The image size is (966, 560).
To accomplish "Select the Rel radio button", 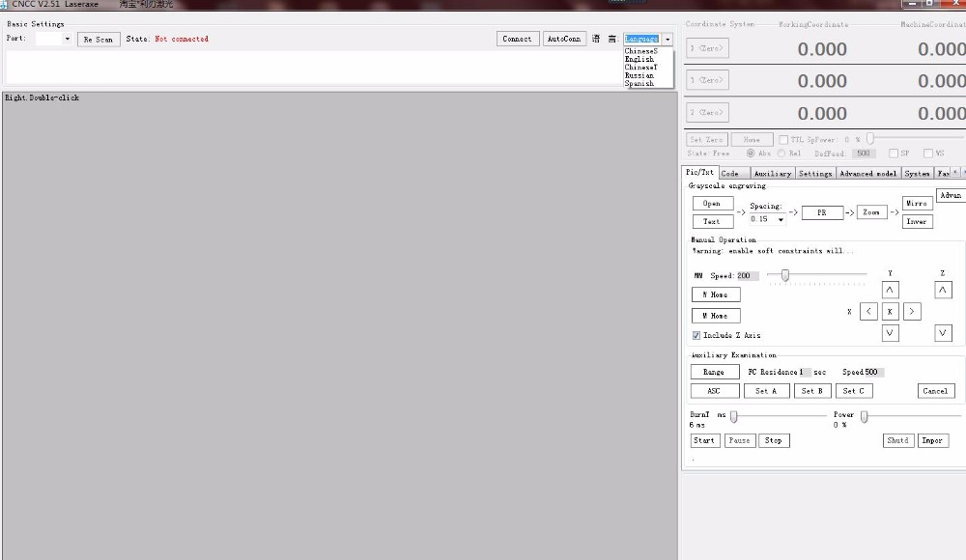I will 781,154.
